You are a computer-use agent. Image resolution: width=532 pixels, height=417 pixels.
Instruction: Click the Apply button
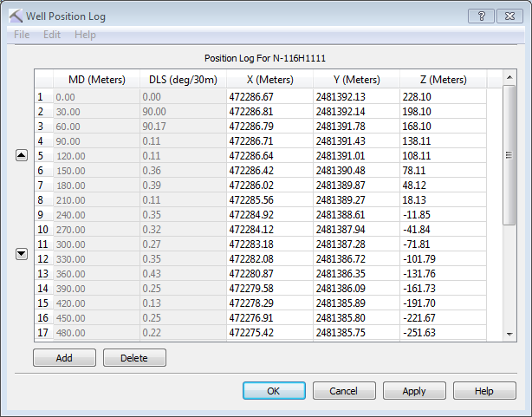[x=414, y=391]
